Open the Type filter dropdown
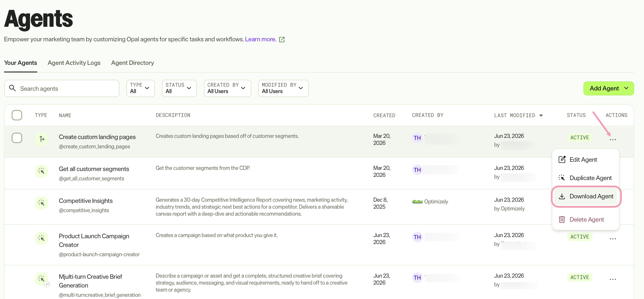 tap(140, 88)
